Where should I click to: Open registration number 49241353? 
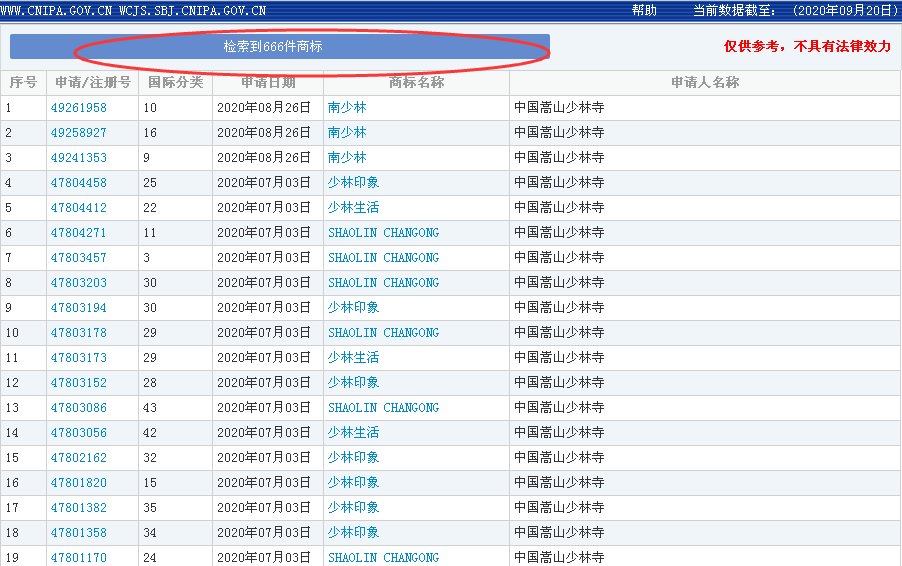pyautogui.click(x=79, y=158)
